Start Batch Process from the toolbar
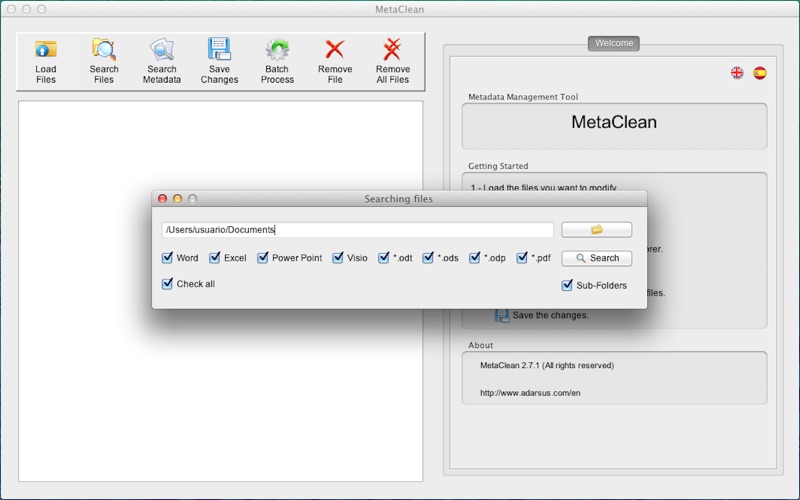800x500 pixels. click(x=277, y=61)
